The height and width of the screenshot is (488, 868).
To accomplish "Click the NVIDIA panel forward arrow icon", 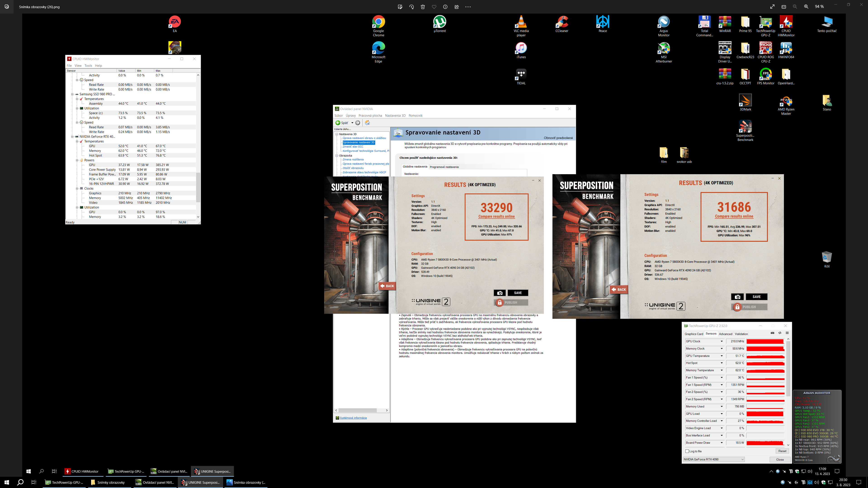I will [358, 123].
